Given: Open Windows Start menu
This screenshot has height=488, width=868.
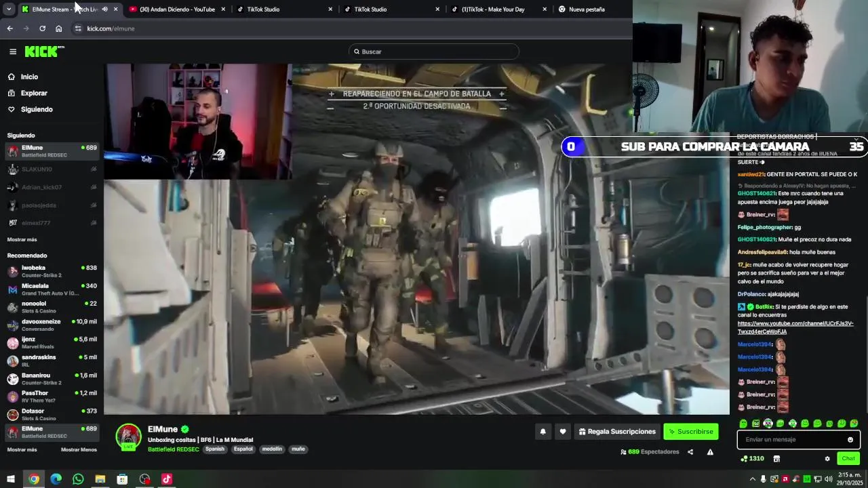Looking at the screenshot, I should coord(11,479).
